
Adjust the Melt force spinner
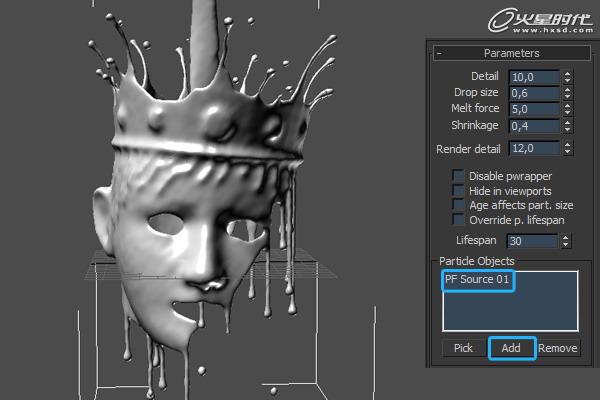tap(567, 110)
